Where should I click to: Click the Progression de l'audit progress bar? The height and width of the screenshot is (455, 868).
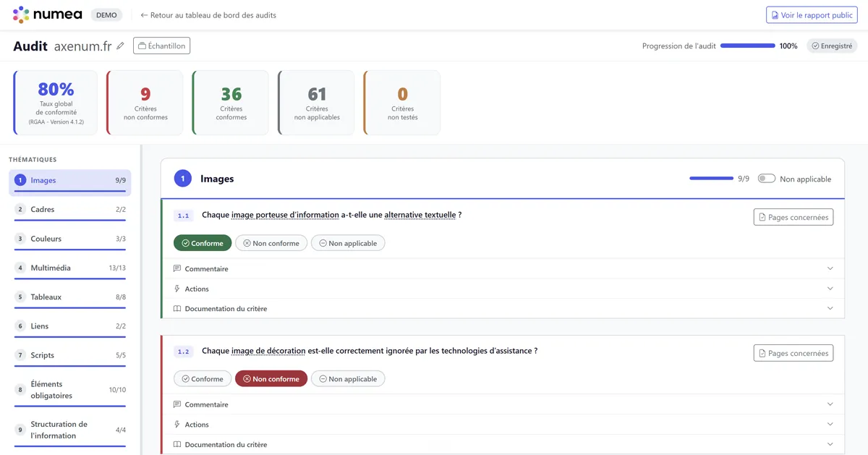click(748, 46)
